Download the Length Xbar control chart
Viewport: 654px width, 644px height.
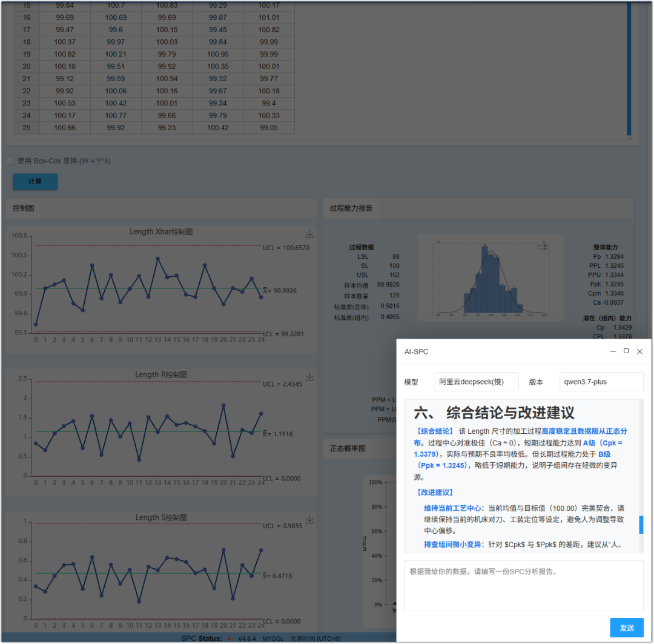309,234
